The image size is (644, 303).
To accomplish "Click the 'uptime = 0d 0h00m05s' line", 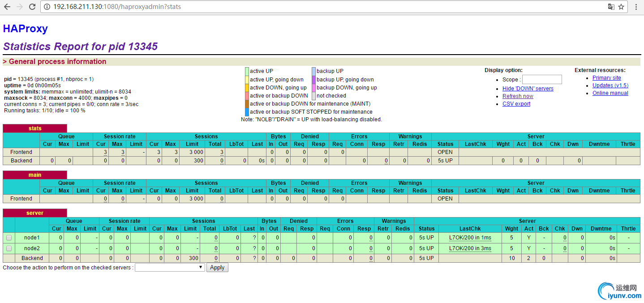I will pyautogui.click(x=32, y=85).
